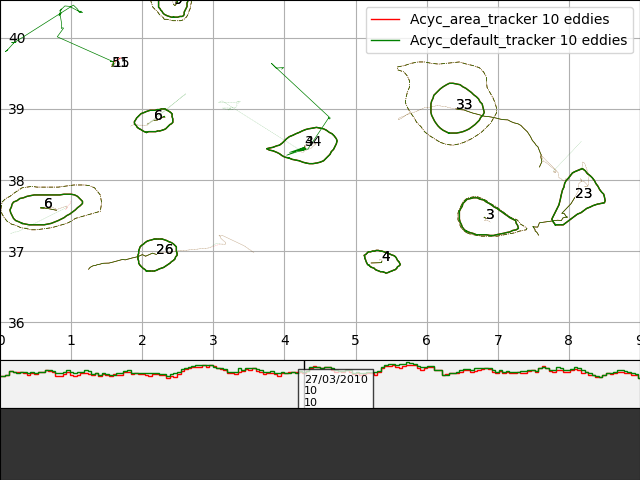Click the timeline eddy count strip
Image resolution: width=640 pixels, height=480 pixels.
(320, 384)
